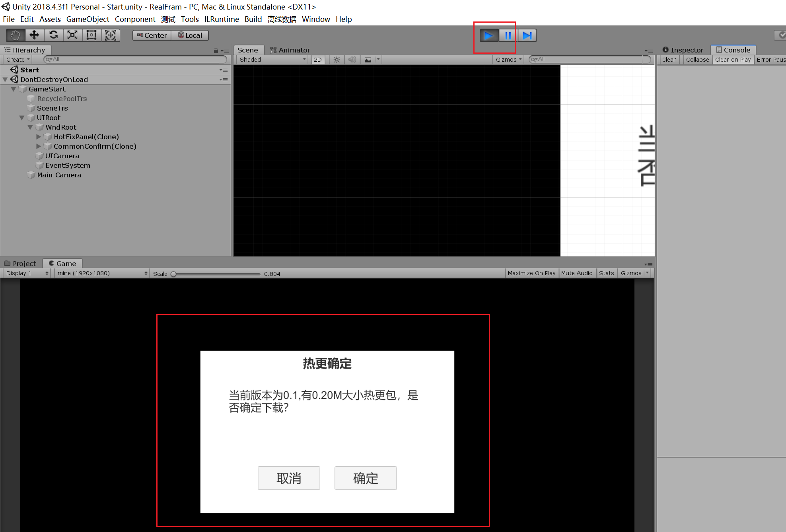This screenshot has height=532, width=786.
Task: Click the Step frame button
Action: (x=527, y=35)
